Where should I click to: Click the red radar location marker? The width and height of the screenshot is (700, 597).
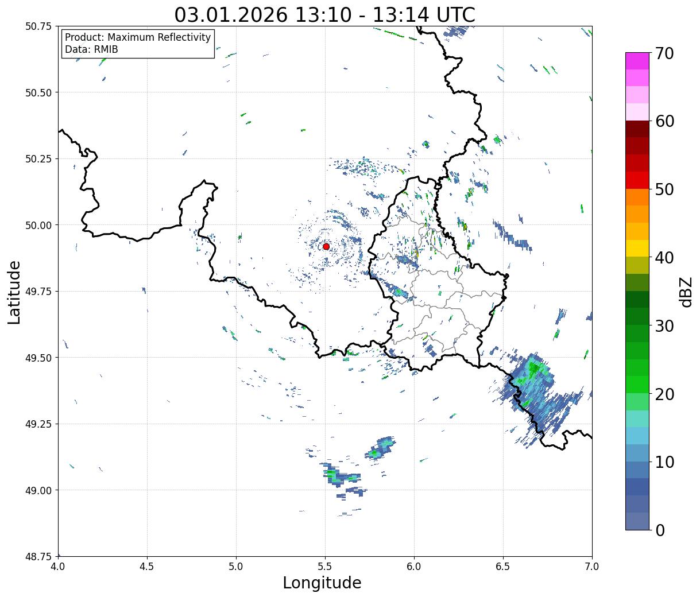[x=326, y=246]
